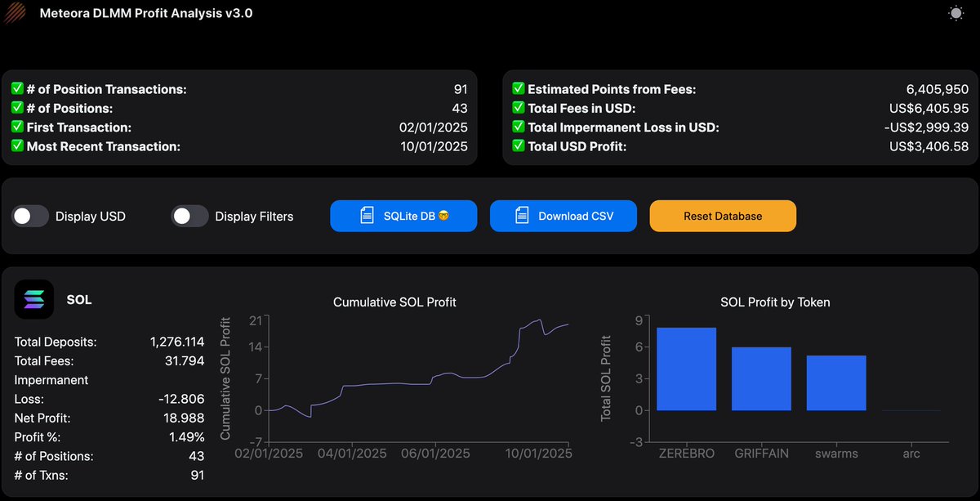Click the Impermanent Loss value -US$2,999.39
The image size is (980, 501).
(x=925, y=127)
